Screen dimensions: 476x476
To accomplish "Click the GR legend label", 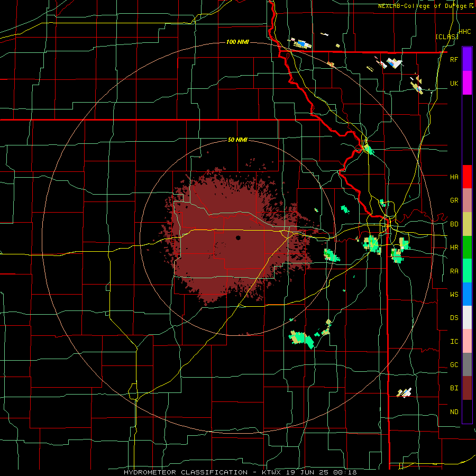I will (x=454, y=200).
